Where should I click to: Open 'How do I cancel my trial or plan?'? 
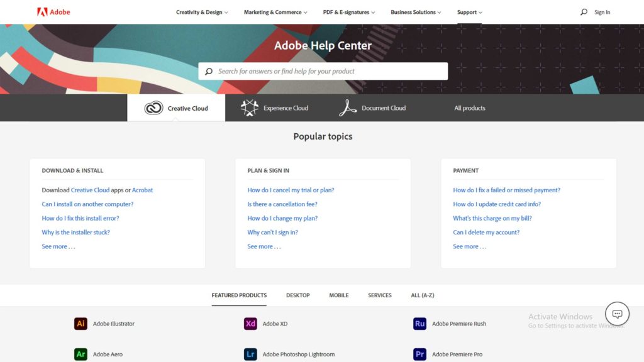coord(291,190)
